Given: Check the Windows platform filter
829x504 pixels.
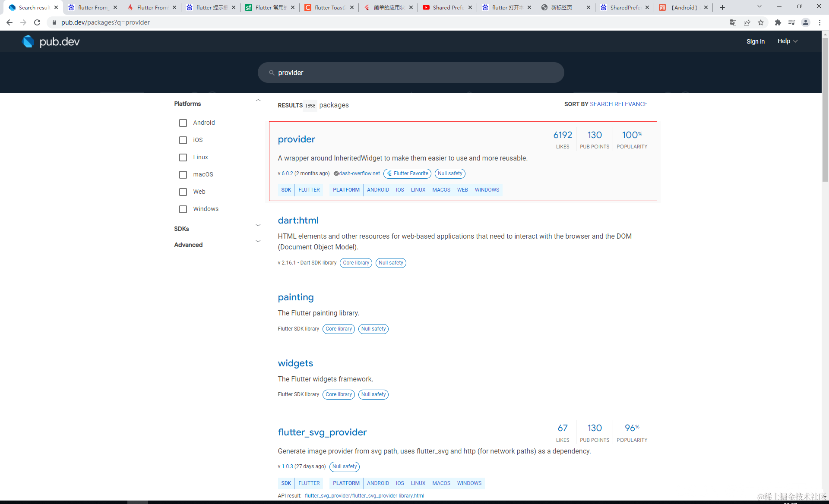Looking at the screenshot, I should coord(183,209).
